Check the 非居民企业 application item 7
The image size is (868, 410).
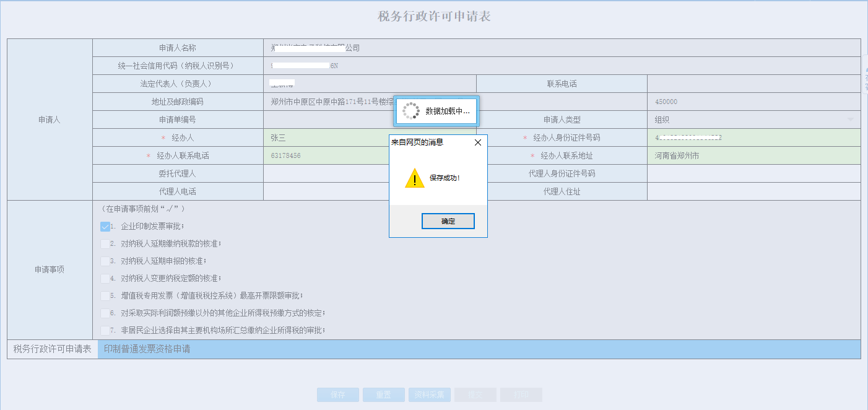click(x=104, y=330)
